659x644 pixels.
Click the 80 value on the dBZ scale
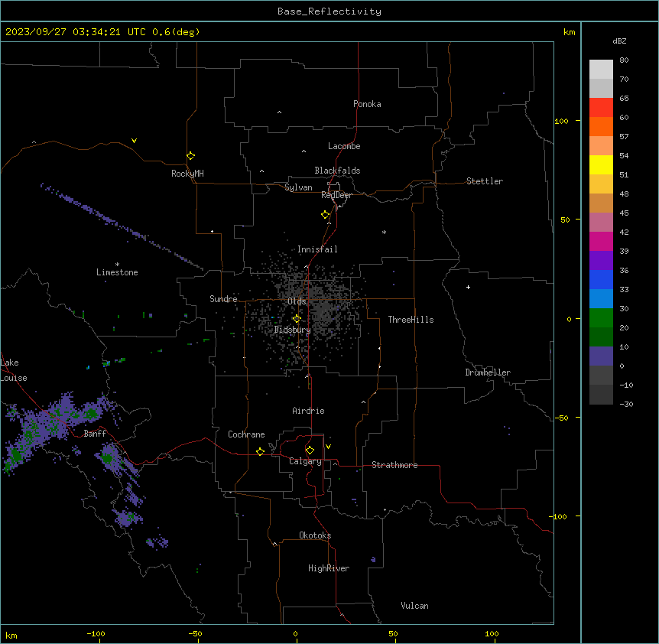pos(624,60)
